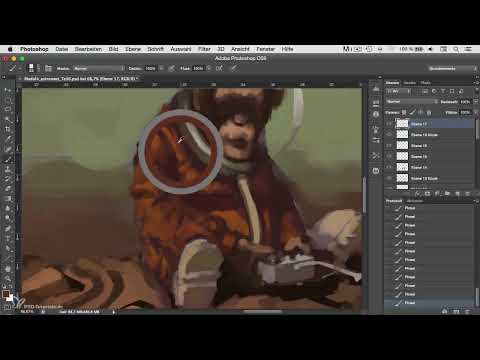Screen dimensions: 480x360
Task: Filter layers by pixel layers icon
Action: click(x=425, y=91)
